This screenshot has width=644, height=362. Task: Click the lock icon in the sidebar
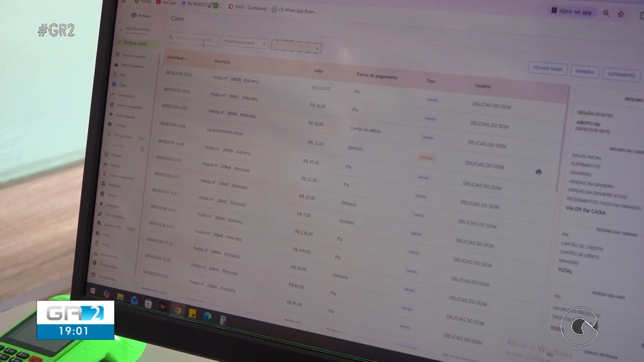point(142,149)
